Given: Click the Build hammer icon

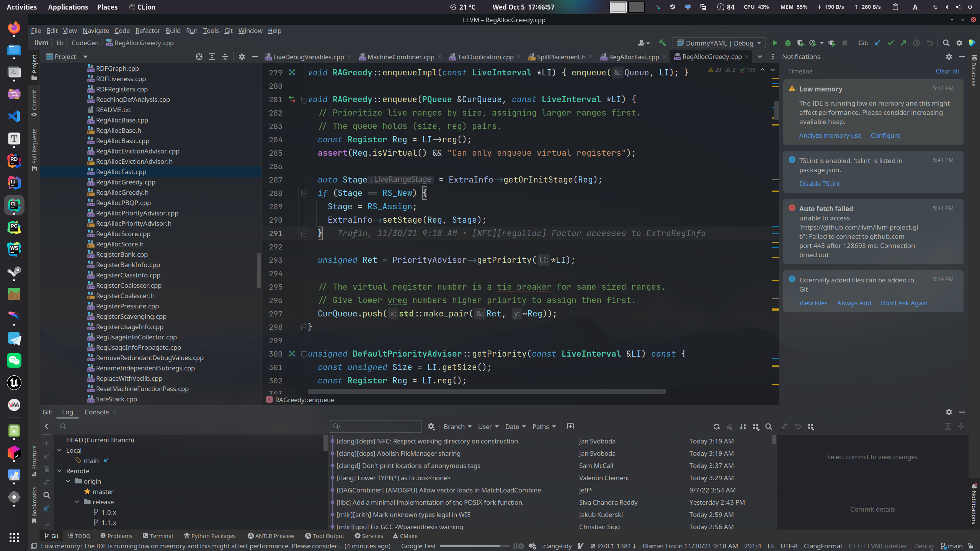Looking at the screenshot, I should point(662,43).
